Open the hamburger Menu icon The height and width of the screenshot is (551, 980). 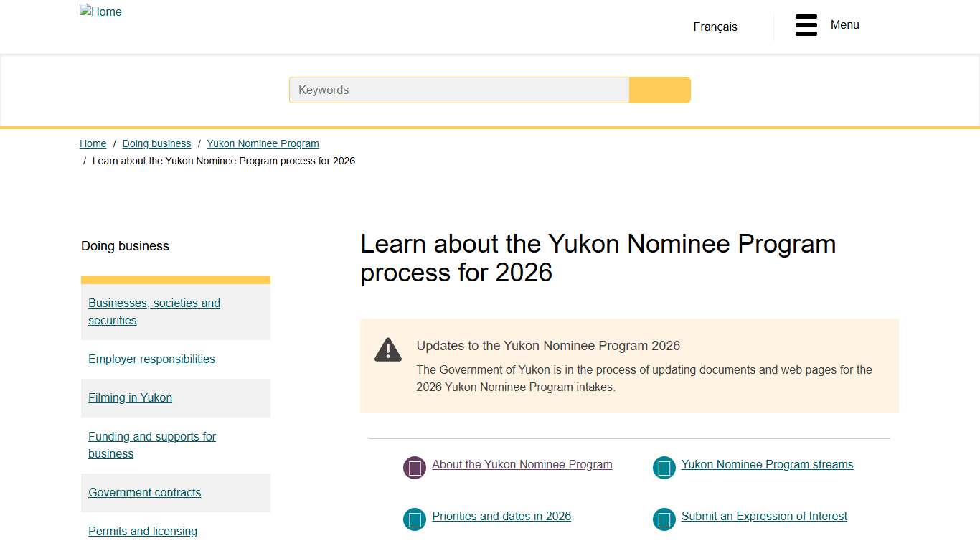point(806,24)
